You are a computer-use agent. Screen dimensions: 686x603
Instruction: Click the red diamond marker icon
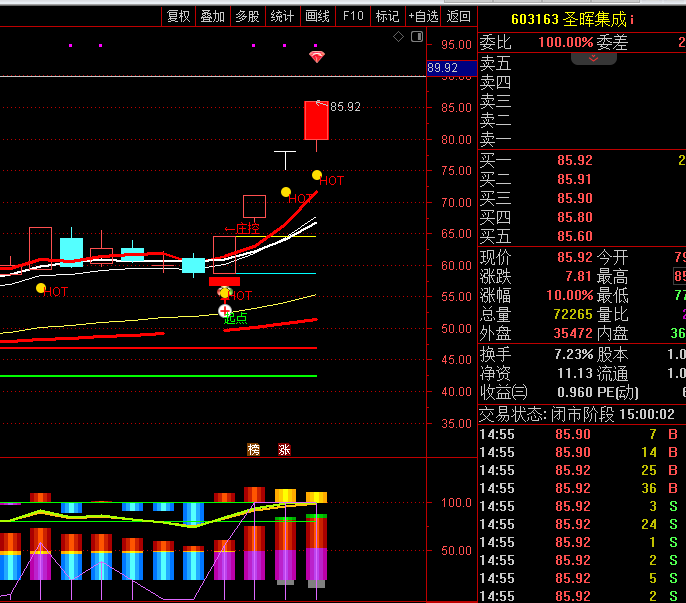coord(317,57)
